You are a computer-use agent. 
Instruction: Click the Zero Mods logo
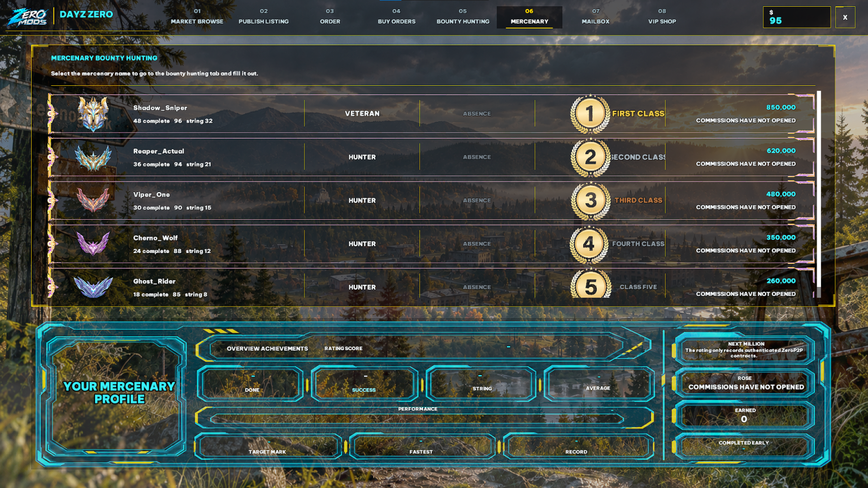click(27, 16)
